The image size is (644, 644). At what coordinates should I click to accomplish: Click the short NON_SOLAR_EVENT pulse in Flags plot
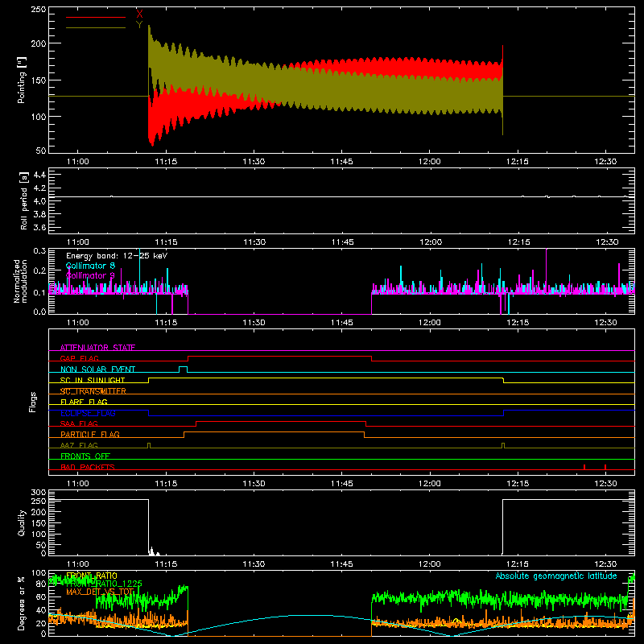click(x=184, y=369)
